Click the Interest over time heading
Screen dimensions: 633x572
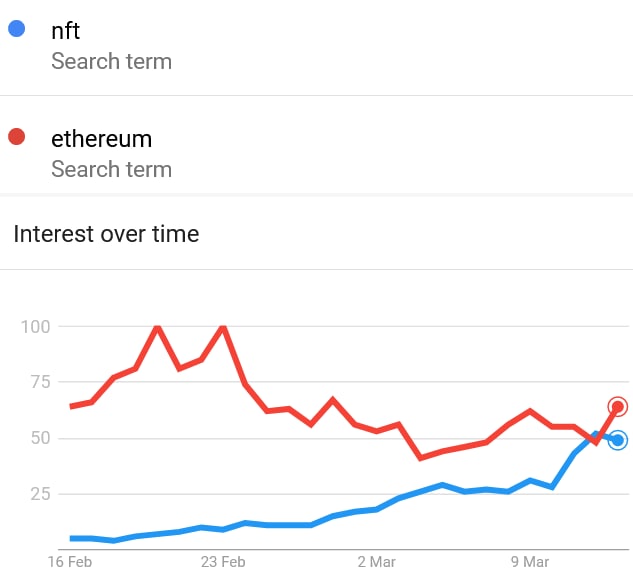[x=106, y=234]
